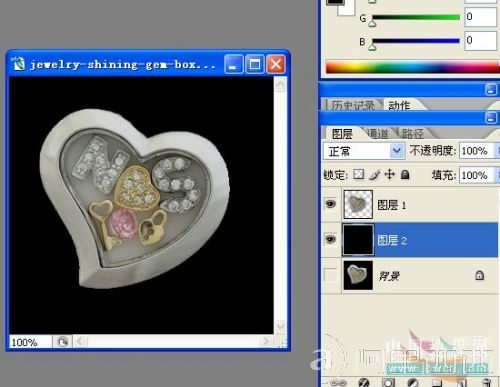Click the 填充 fill value field
Image resolution: width=500 pixels, height=387 pixels.
tap(477, 175)
